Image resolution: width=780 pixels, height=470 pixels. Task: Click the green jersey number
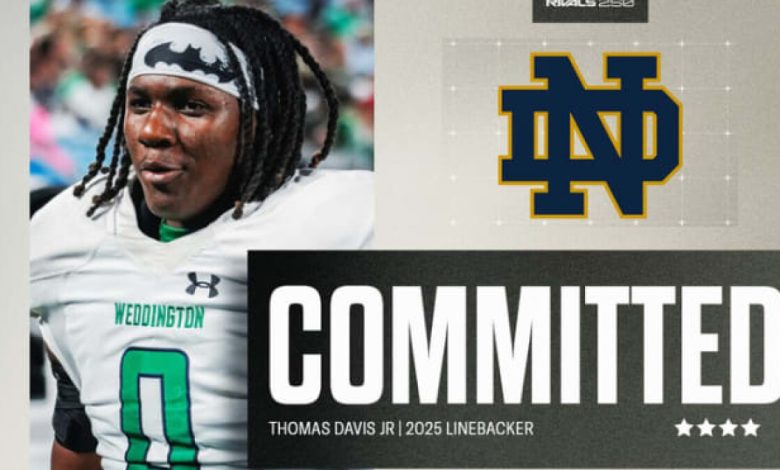click(159, 409)
